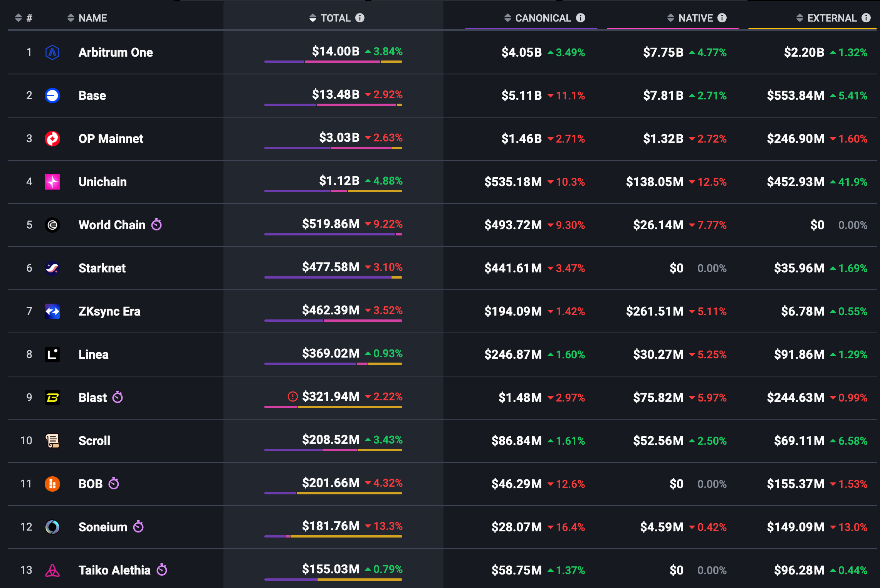Click the info icon next to TOTAL

coord(360,18)
